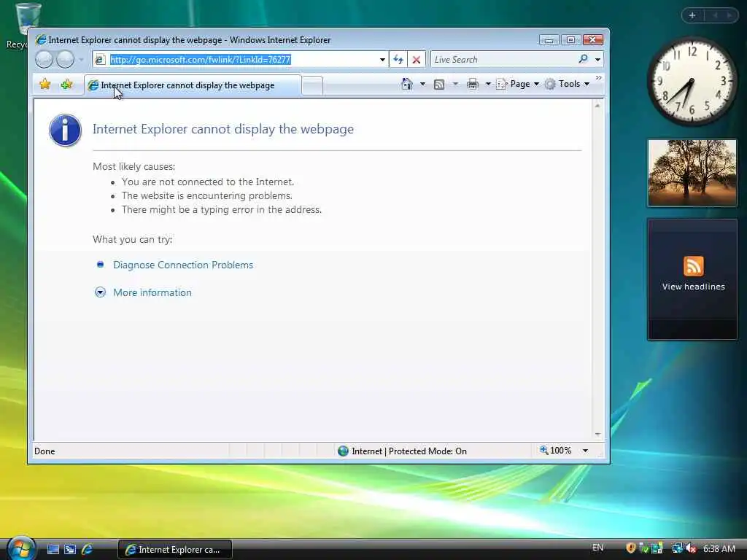Click the orange RSS icon in gadget

tap(693, 265)
